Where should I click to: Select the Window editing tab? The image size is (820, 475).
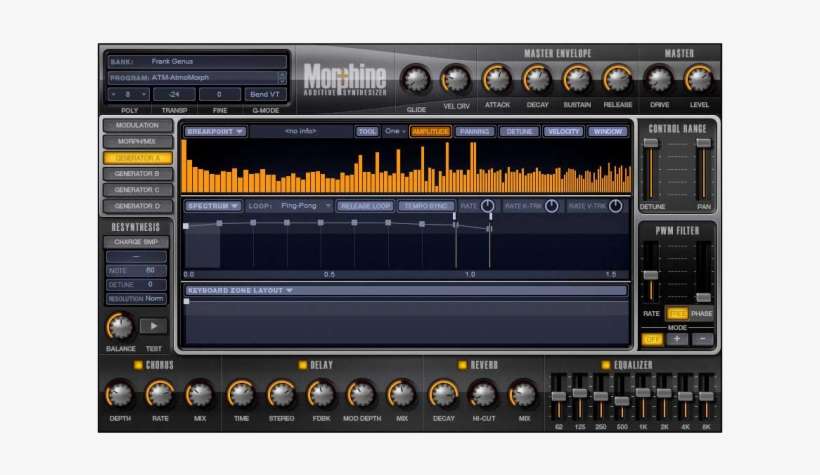[608, 132]
